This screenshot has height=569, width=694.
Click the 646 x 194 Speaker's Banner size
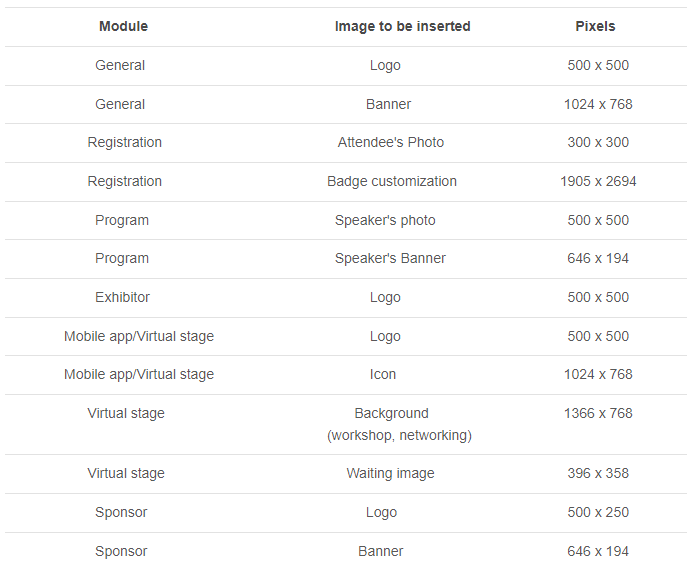(598, 258)
